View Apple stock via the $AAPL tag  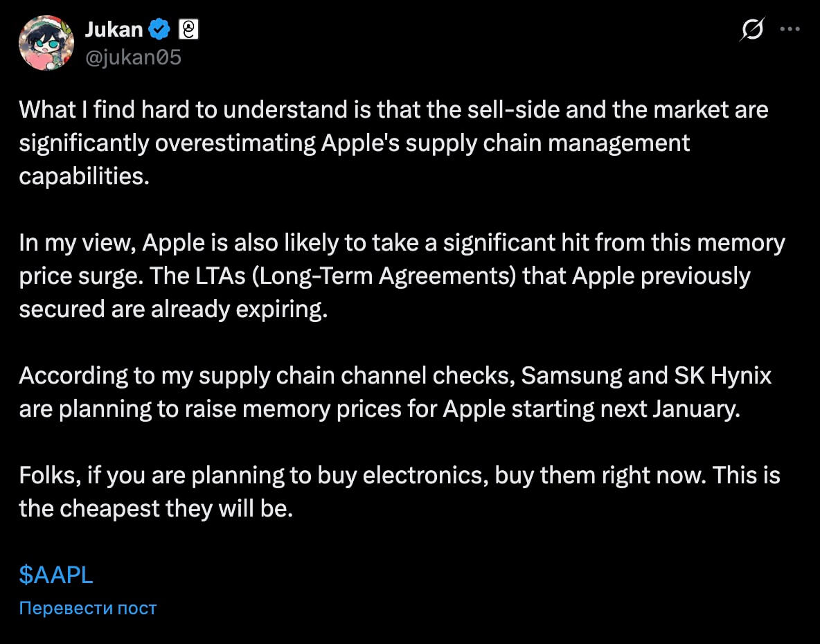click(55, 574)
